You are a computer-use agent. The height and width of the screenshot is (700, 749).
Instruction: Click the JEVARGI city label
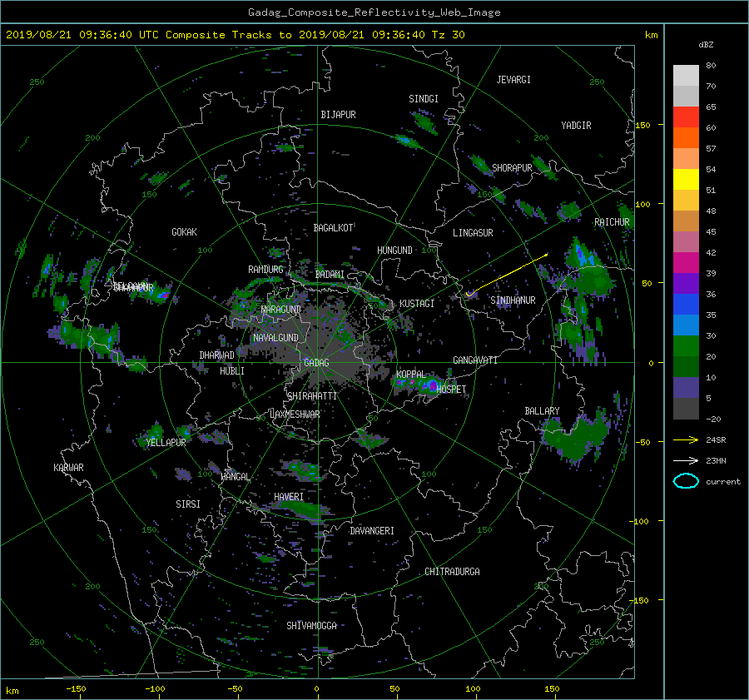click(513, 80)
